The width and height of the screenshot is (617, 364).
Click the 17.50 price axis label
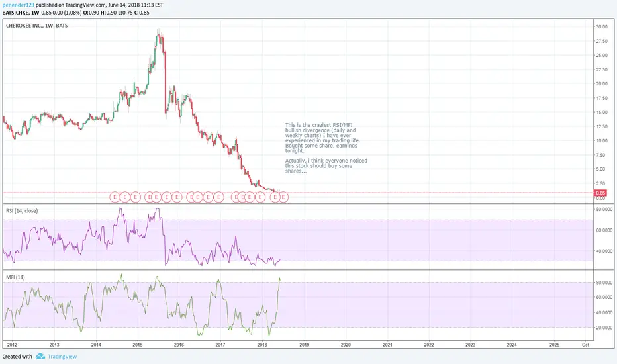click(602, 98)
